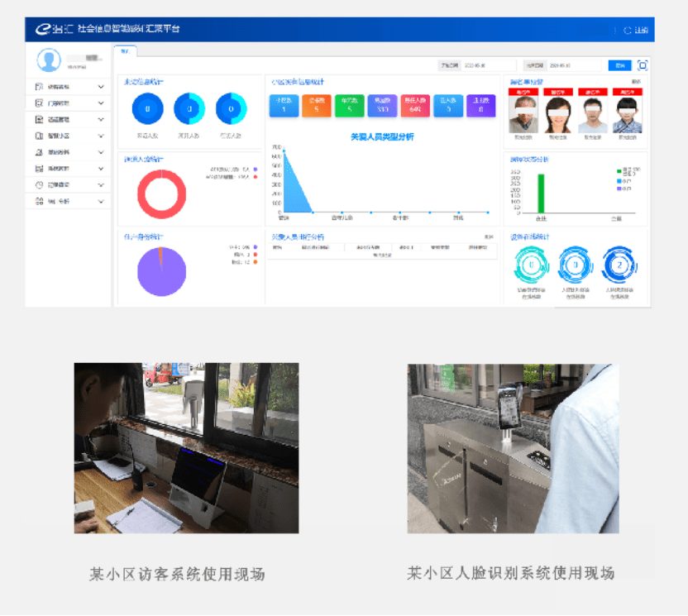688x616 pixels.
Task: Expand the third sidebar menu chevron
Action: click(101, 119)
